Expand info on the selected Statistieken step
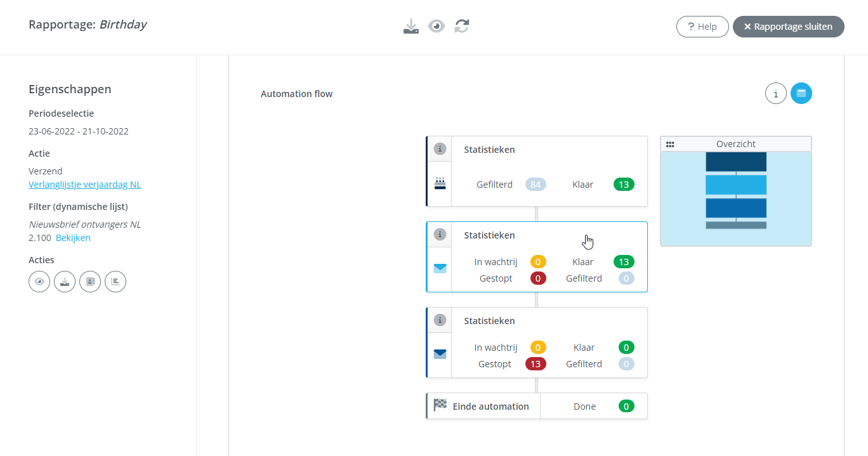 [440, 234]
